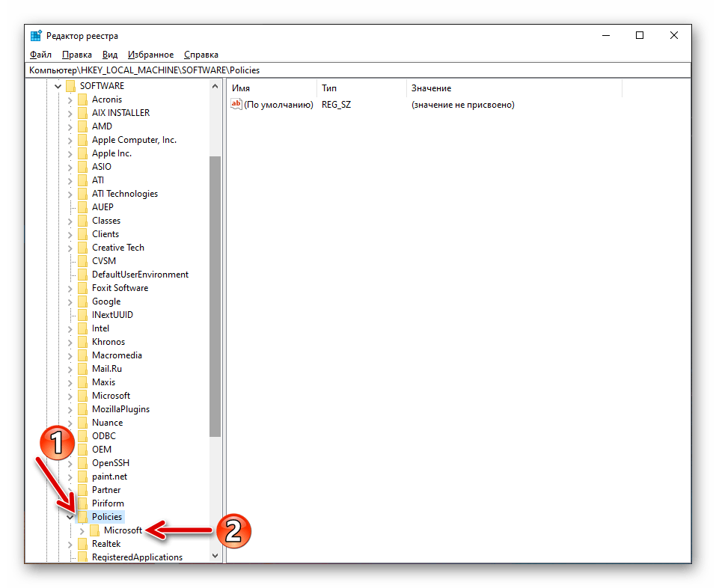
Task: Expand the Microsoft subkey under Policies
Action: (82, 530)
